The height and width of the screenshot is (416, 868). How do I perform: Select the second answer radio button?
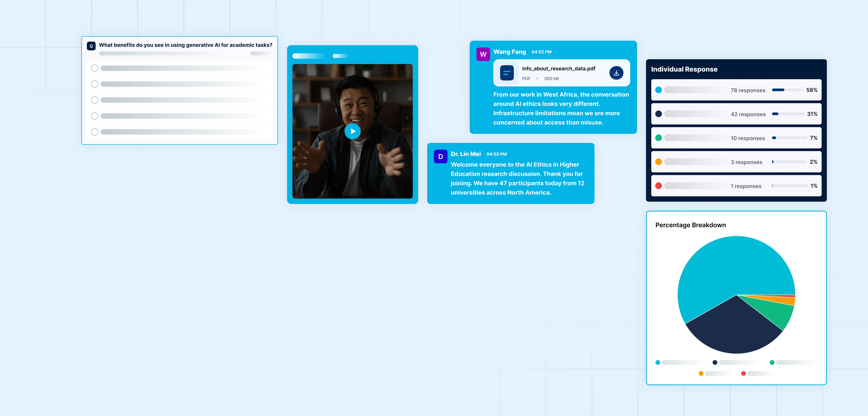(95, 84)
